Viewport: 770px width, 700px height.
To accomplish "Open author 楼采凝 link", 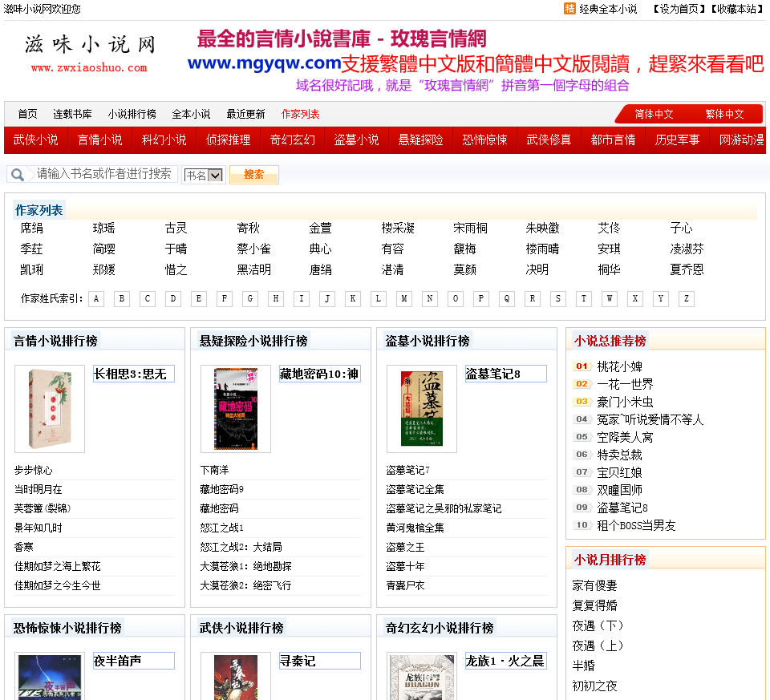I will [398, 228].
